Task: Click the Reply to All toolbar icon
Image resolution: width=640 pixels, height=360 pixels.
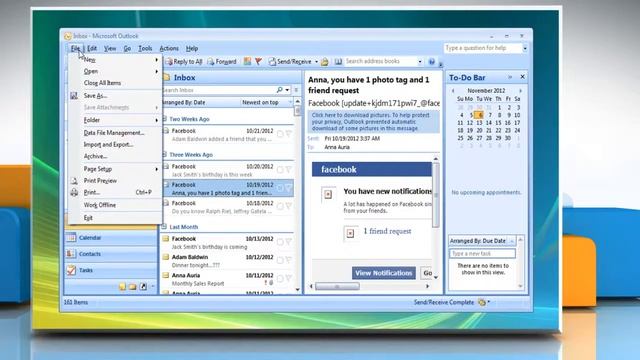Action: (169, 62)
